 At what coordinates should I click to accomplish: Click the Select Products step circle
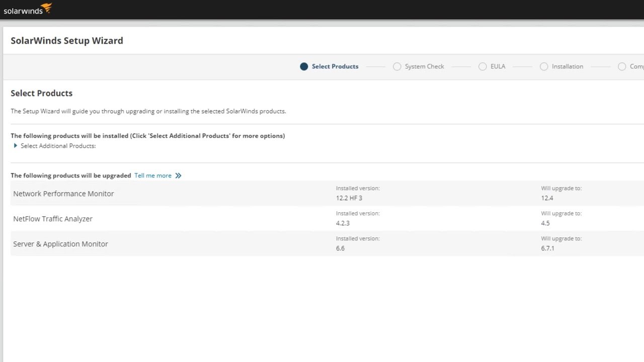pyautogui.click(x=304, y=66)
